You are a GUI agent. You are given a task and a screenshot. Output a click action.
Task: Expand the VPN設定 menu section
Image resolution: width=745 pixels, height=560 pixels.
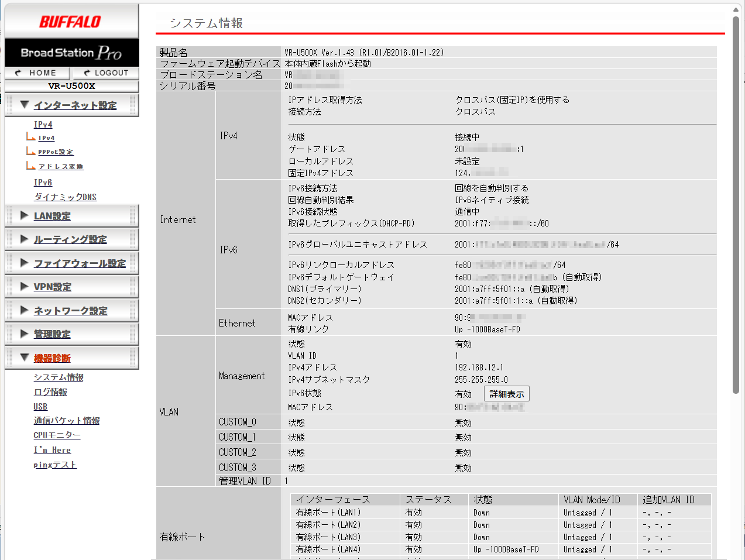pos(53,287)
